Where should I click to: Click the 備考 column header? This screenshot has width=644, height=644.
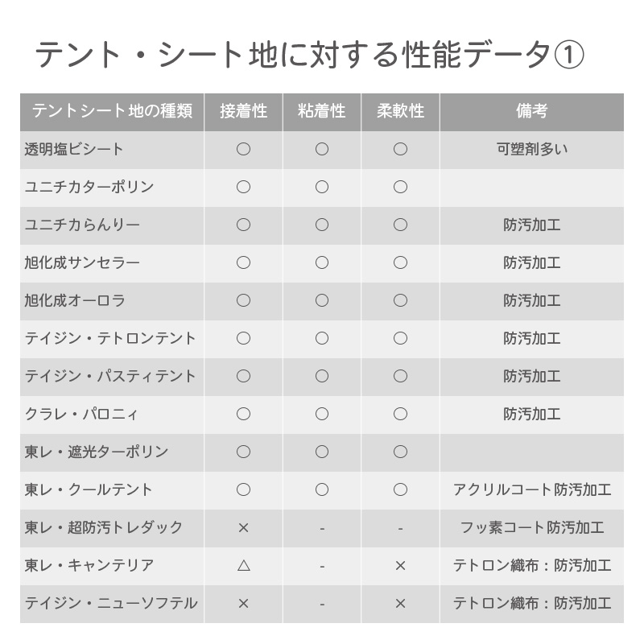pyautogui.click(x=531, y=111)
